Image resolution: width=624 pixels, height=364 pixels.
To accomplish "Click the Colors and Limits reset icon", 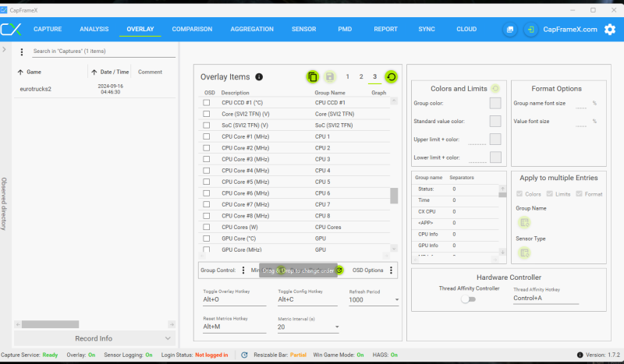I will click(495, 88).
